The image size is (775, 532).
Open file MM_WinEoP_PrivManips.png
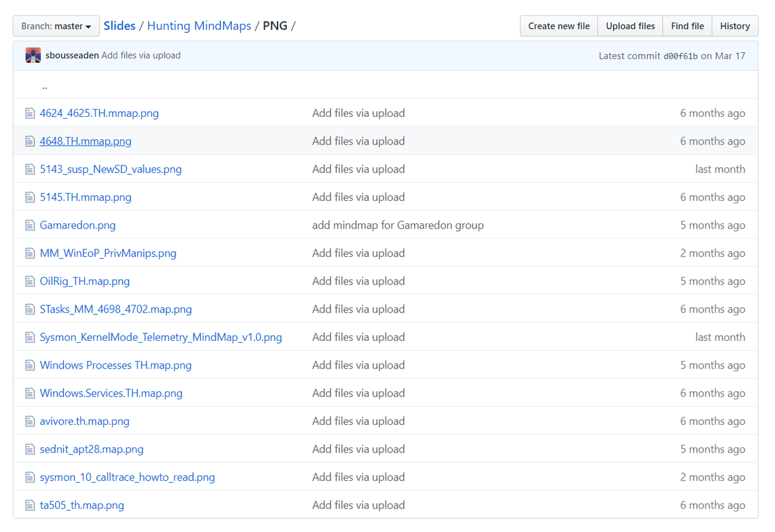point(108,253)
